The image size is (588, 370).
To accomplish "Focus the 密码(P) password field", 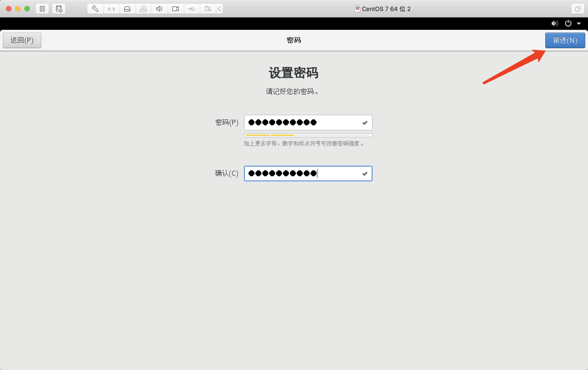I will click(303, 123).
